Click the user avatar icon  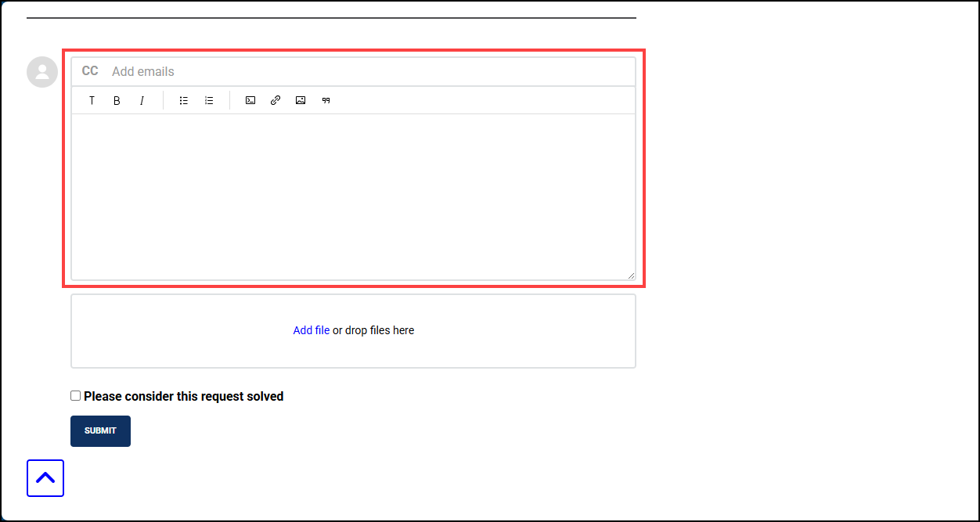[x=42, y=72]
